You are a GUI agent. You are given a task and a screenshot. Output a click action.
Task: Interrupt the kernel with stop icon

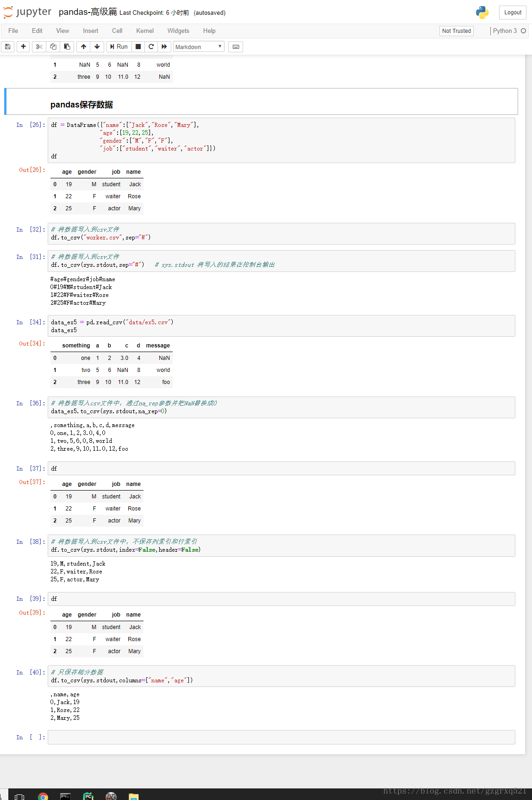(138, 47)
